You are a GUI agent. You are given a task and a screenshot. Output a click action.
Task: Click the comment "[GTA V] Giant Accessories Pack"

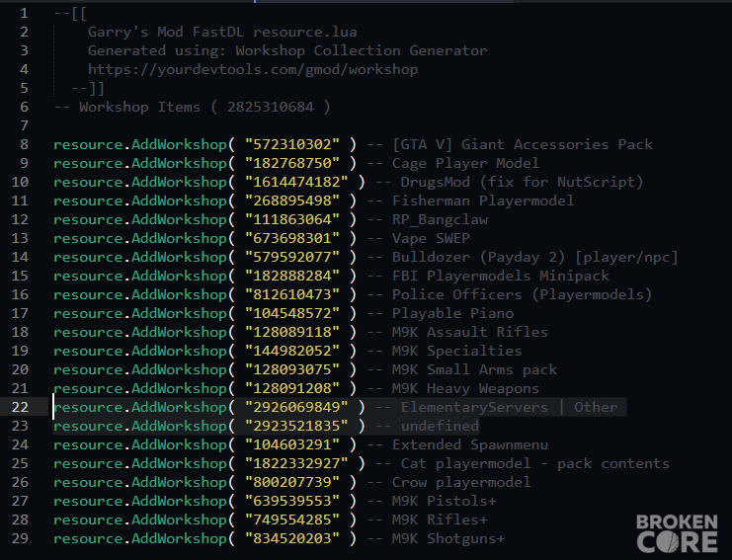[x=522, y=144]
